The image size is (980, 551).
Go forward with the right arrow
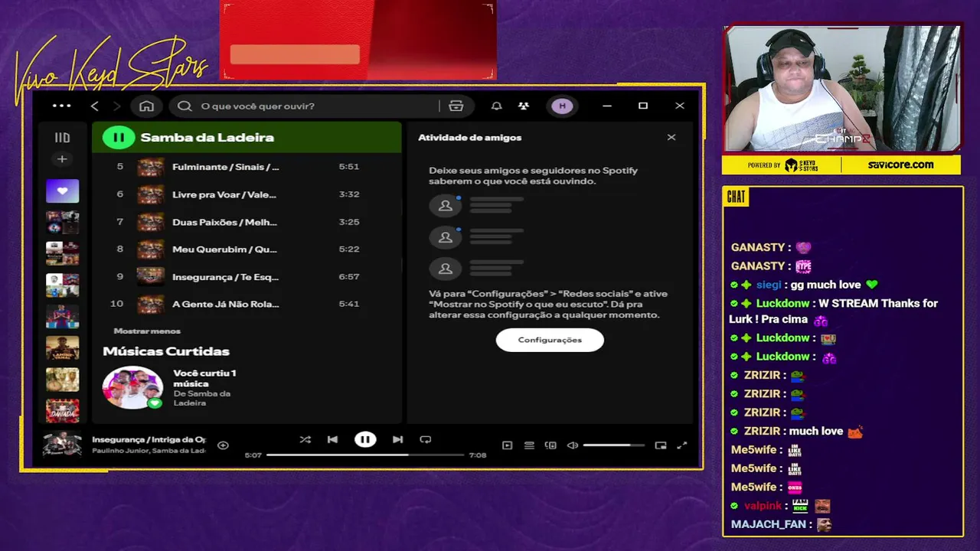click(116, 106)
